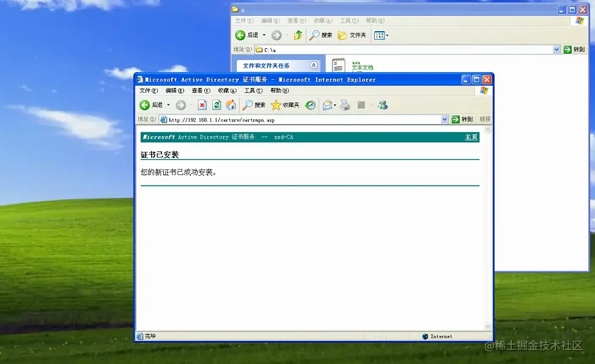This screenshot has height=364, width=595.
Task: Open Favorites (收藏夹) star in IE
Action: 276,105
